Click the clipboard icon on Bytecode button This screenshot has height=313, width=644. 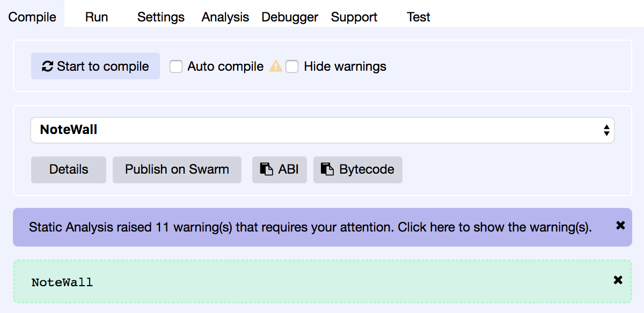pyautogui.click(x=327, y=169)
